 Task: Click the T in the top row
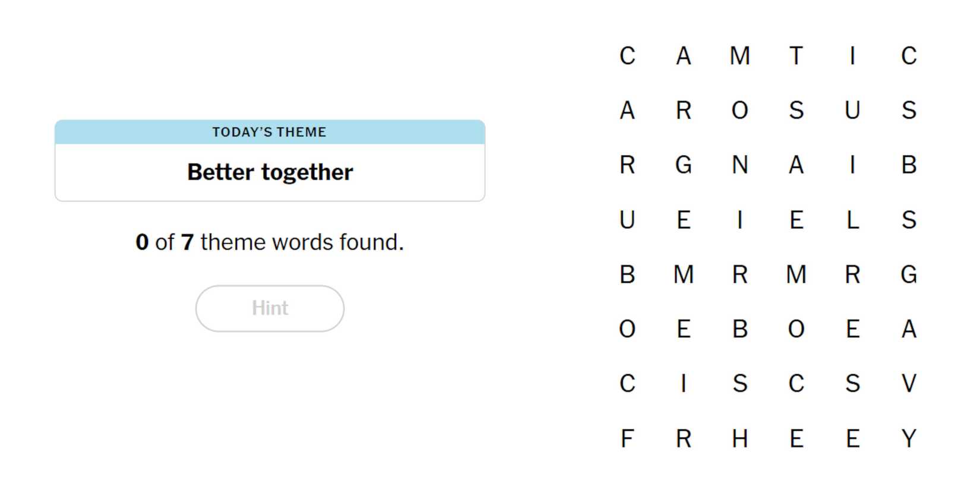point(796,56)
